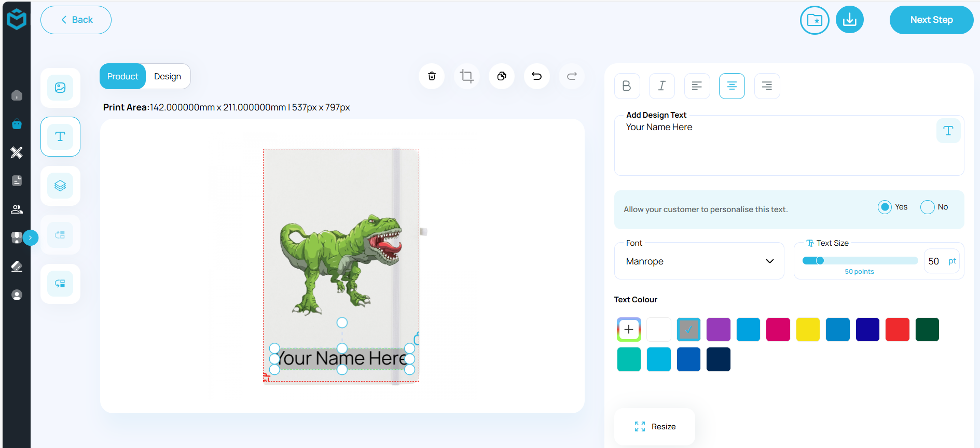
Task: Select No for customer personalisation
Action: (927, 207)
